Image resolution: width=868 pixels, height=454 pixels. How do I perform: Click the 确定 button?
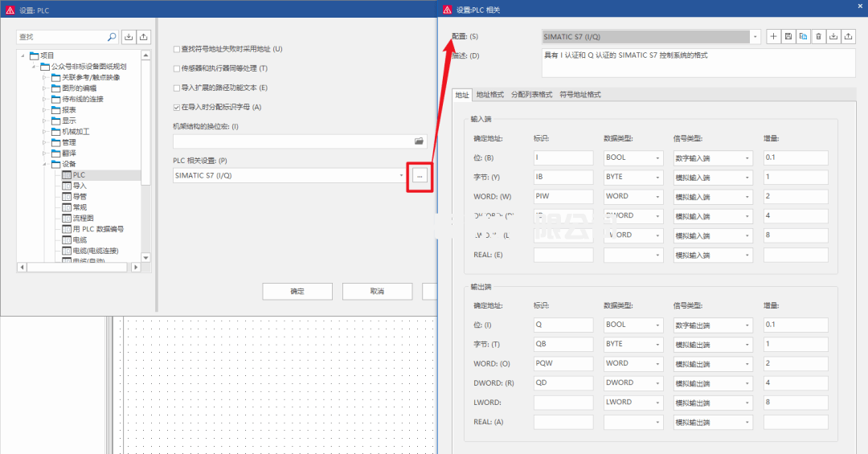pyautogui.click(x=297, y=291)
